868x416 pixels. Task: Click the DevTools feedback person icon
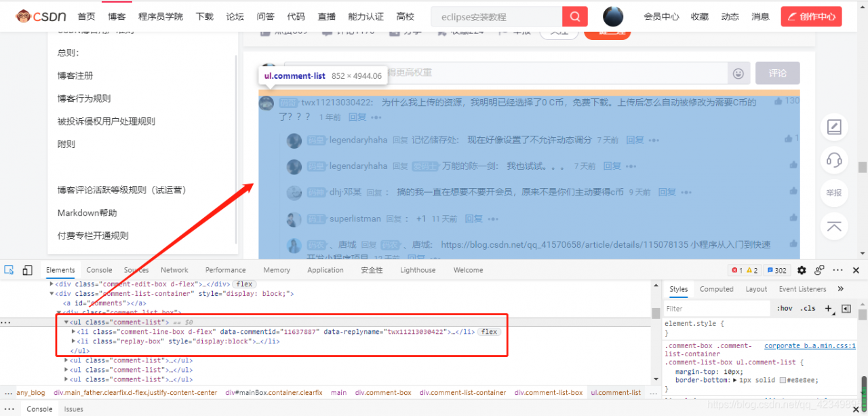point(819,270)
